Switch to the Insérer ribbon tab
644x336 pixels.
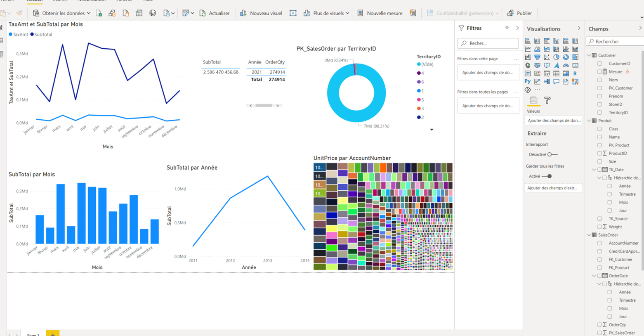[60, 2]
